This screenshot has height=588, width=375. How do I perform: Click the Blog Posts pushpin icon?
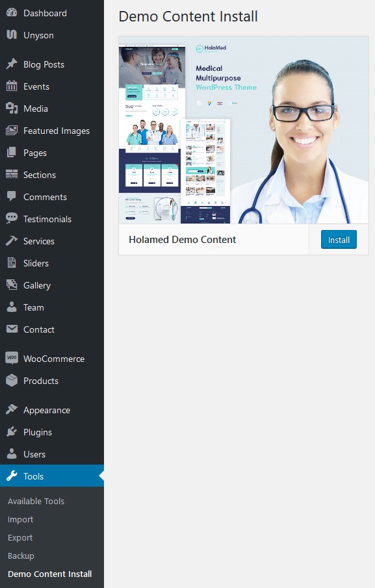click(x=12, y=64)
